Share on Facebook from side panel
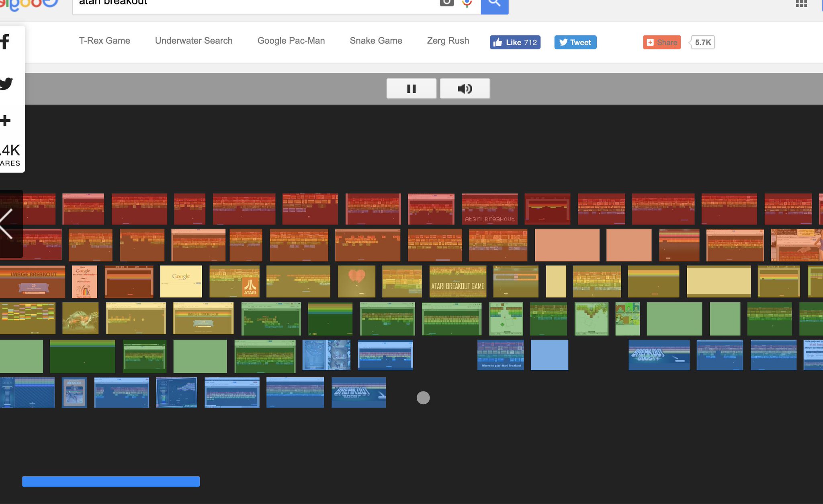Image resolution: width=823 pixels, height=504 pixels. tap(5, 42)
